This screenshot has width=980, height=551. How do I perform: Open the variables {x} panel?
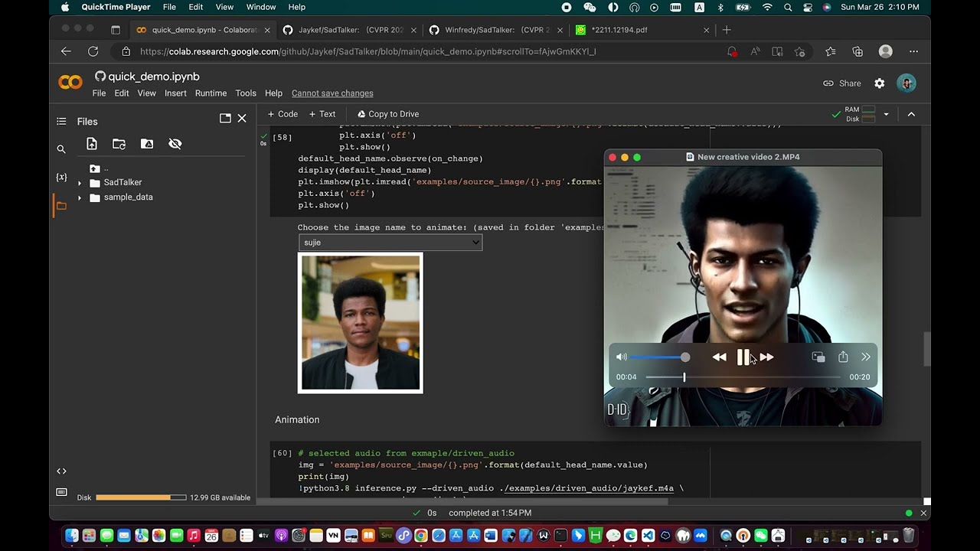pos(61,177)
